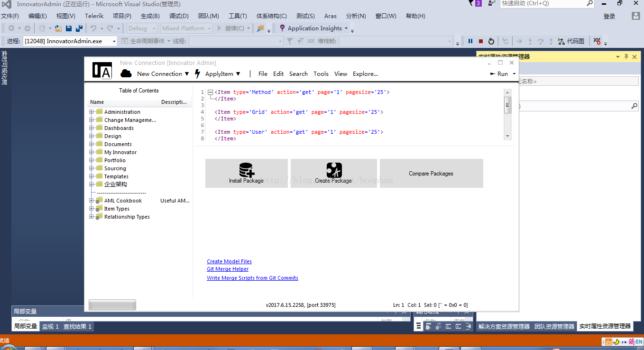The width and height of the screenshot is (644, 350).
Task: Switch to the 团队资源管理器 tab
Action: tap(554, 326)
